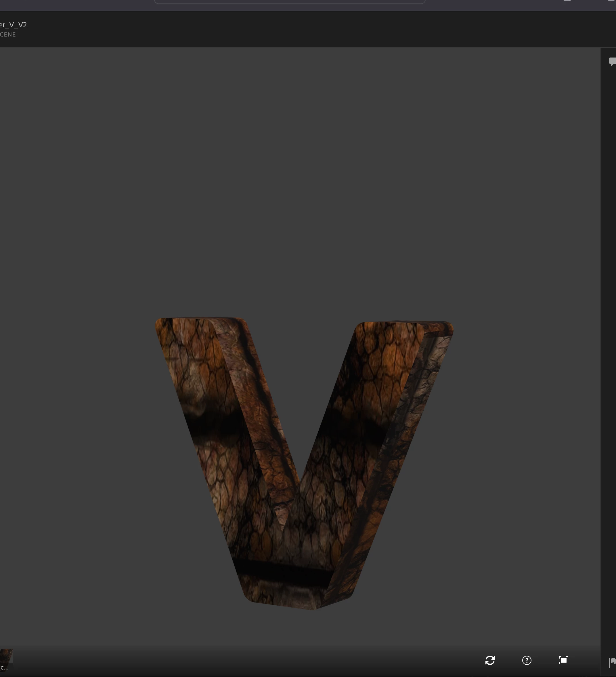
Task: Click the reset camera view refresh icon
Action: [x=490, y=660]
